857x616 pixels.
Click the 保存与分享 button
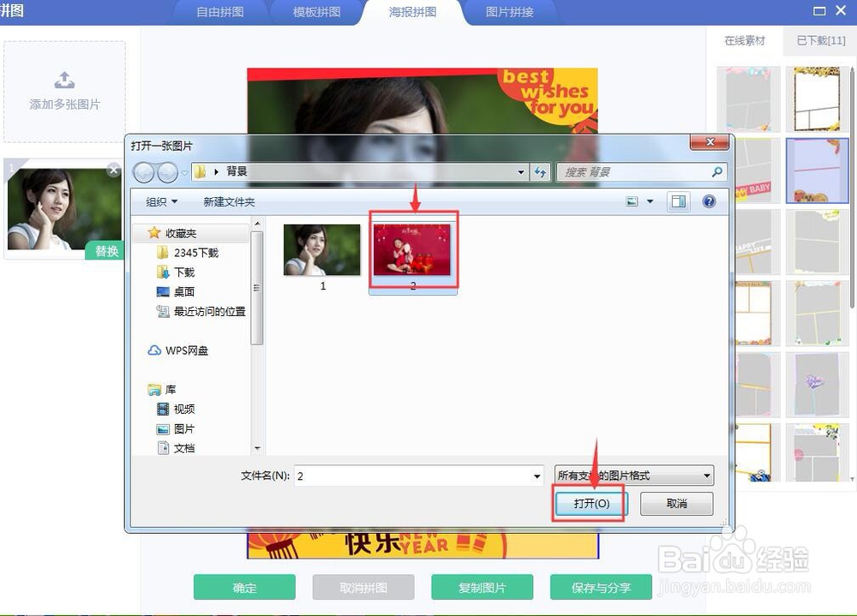pos(600,588)
